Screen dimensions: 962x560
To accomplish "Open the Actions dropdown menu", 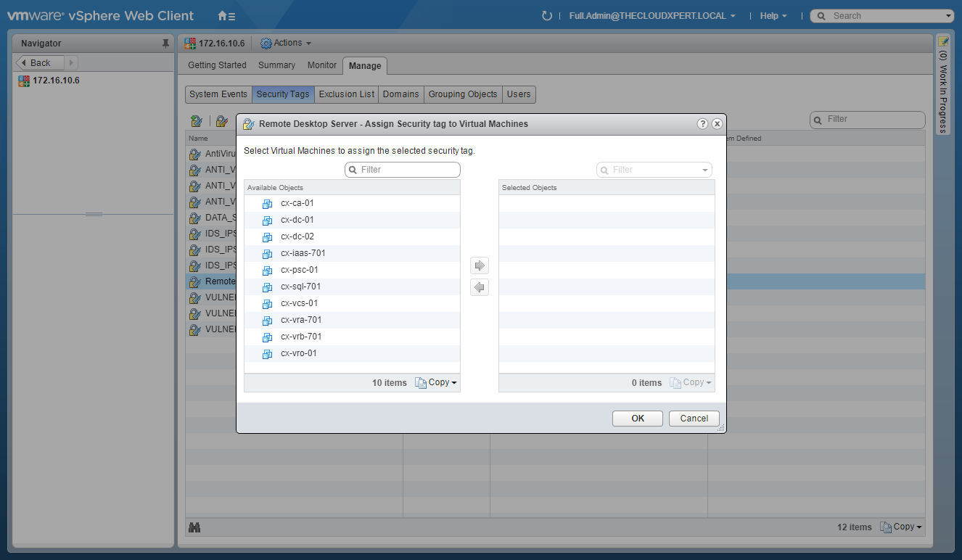I will (287, 44).
